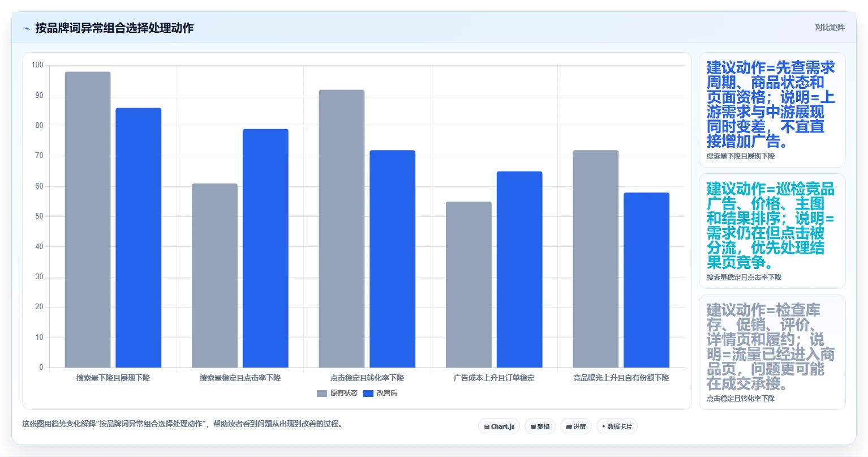Click the blue bar for 广告成本上升且订单稳定

click(x=519, y=270)
